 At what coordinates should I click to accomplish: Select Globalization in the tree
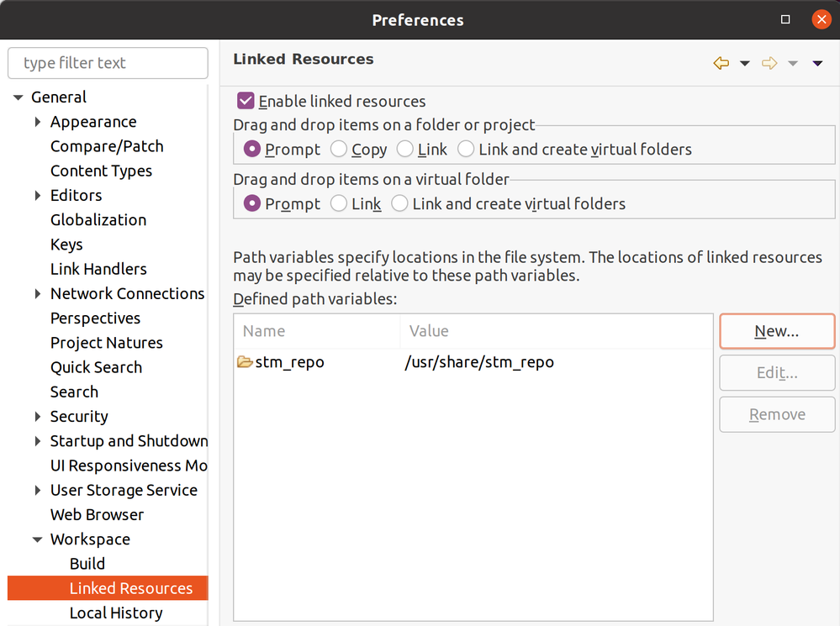tap(98, 219)
